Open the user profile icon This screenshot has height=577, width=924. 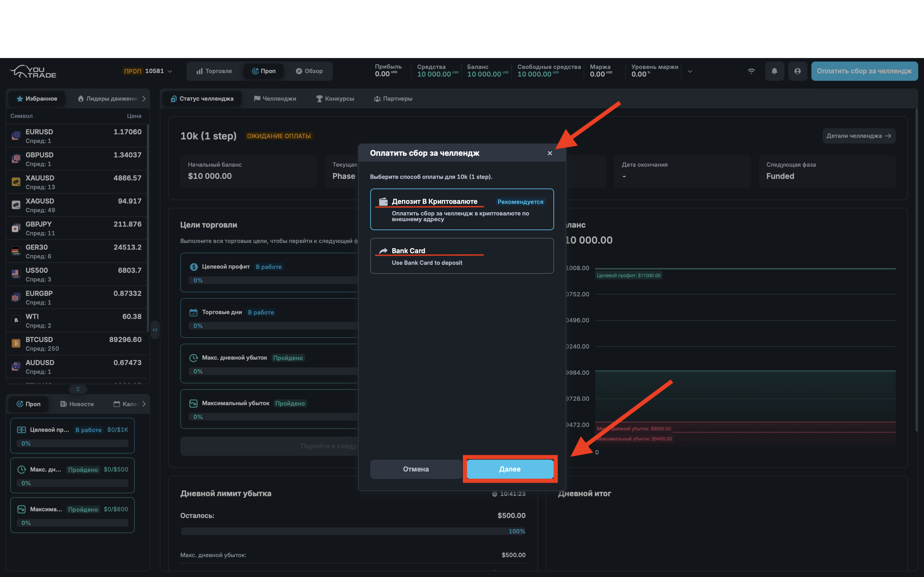[x=797, y=71]
